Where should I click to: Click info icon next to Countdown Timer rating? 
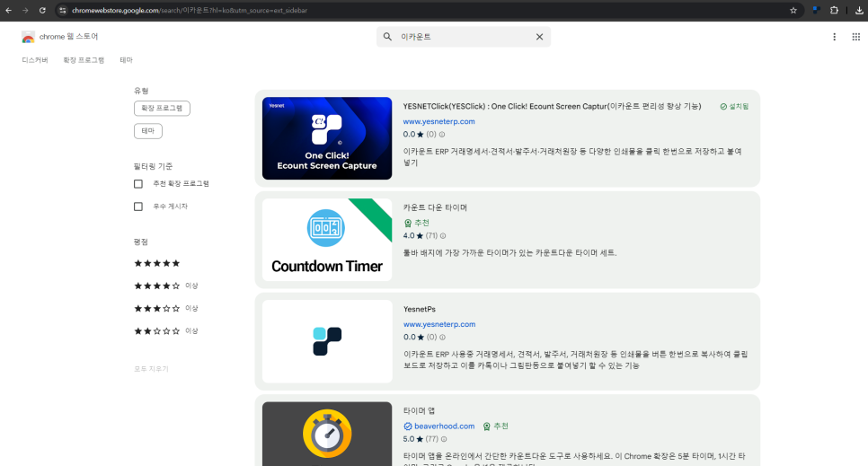coord(443,236)
